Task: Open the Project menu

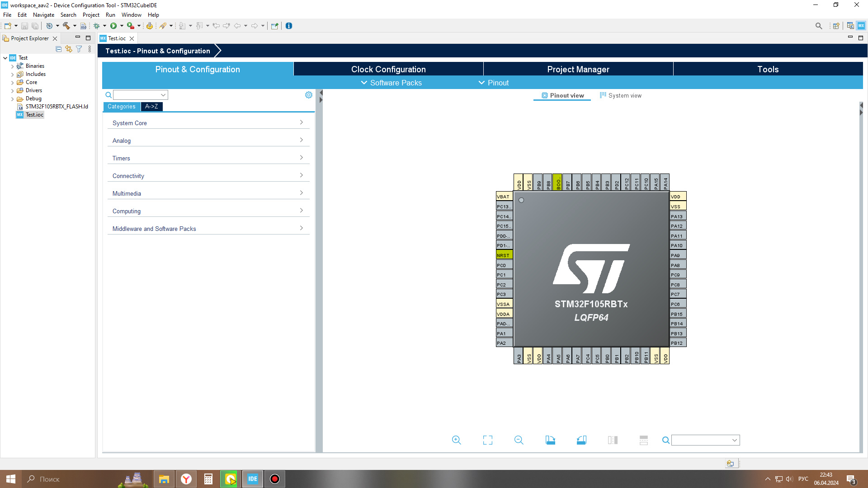Action: coord(91,15)
